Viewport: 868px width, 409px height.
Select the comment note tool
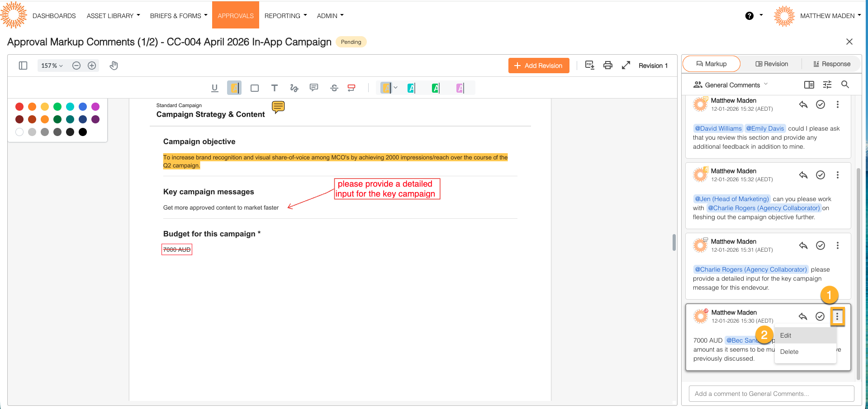314,88
